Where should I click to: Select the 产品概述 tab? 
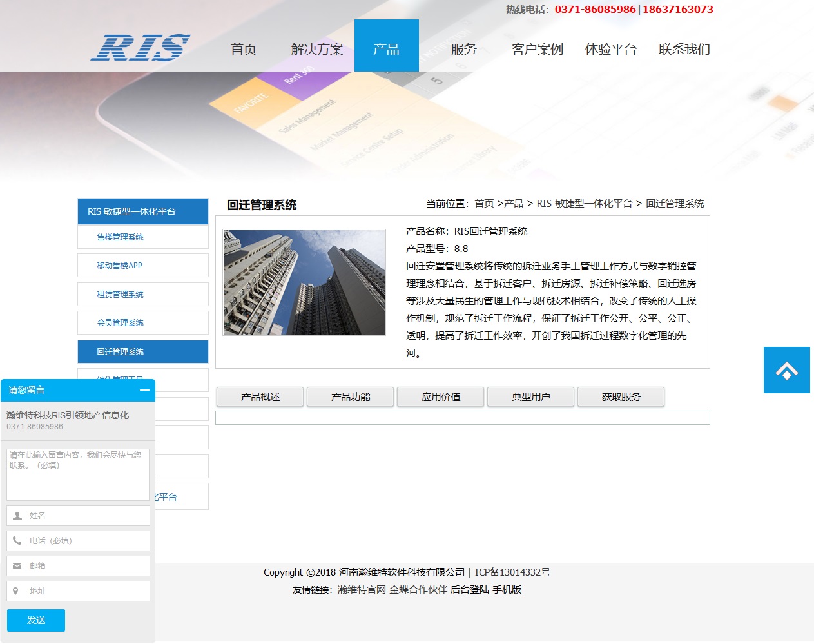[x=260, y=397]
